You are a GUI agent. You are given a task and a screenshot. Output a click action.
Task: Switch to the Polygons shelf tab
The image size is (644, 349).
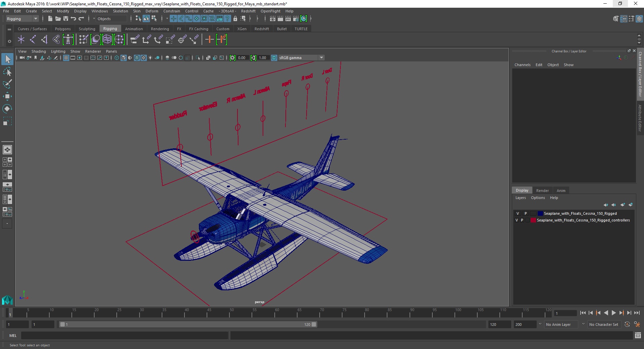pyautogui.click(x=63, y=29)
